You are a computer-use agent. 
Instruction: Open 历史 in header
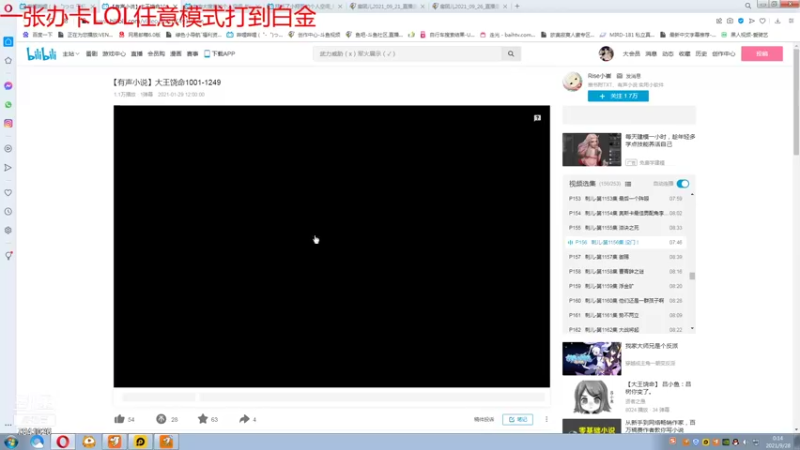(x=701, y=54)
